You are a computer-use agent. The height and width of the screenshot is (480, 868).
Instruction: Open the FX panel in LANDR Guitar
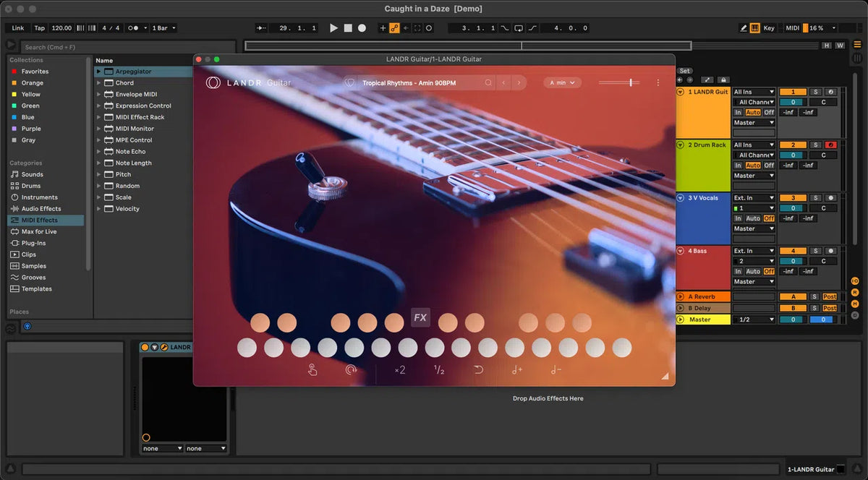[420, 317]
